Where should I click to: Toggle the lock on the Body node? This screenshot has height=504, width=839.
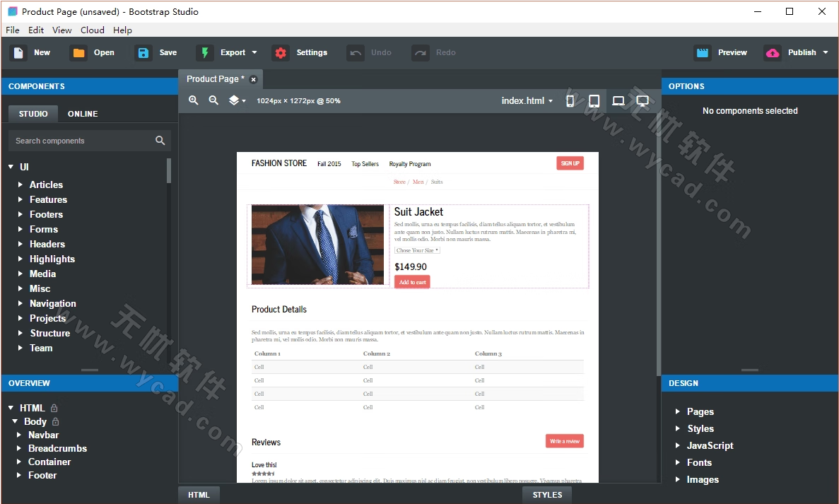pyautogui.click(x=54, y=421)
